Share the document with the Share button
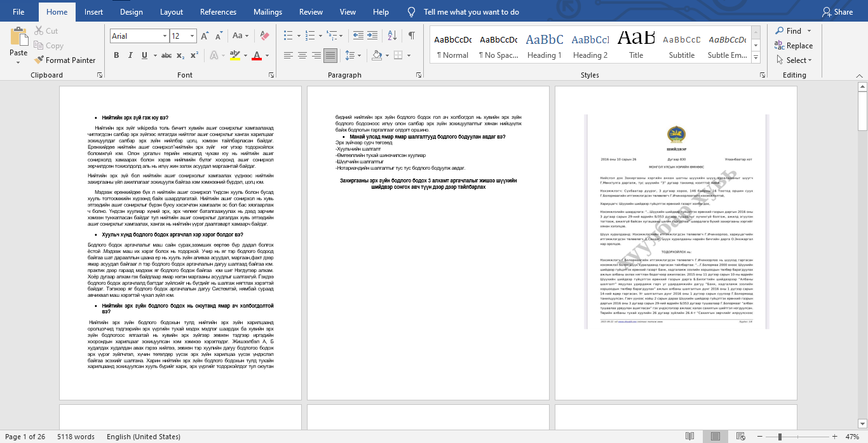This screenshot has height=443, width=868. click(837, 11)
